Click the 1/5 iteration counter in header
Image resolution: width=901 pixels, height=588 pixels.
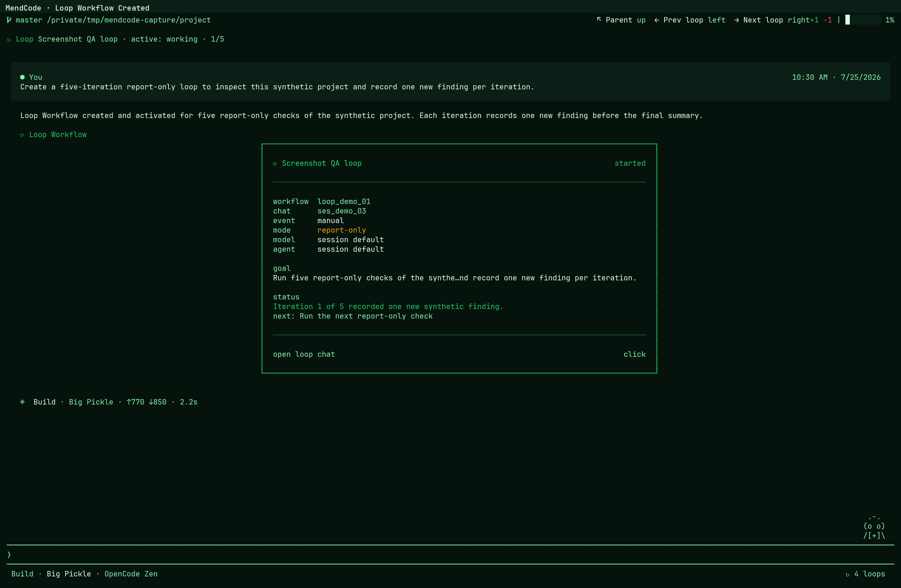point(217,39)
